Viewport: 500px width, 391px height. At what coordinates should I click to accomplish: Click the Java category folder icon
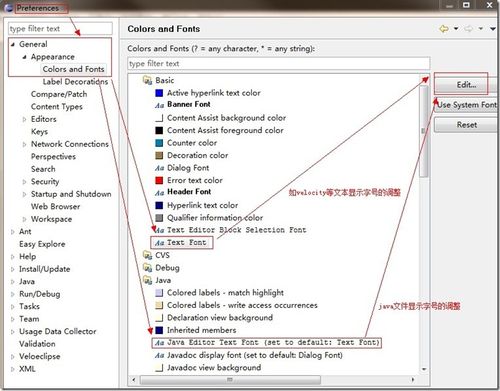click(x=147, y=280)
